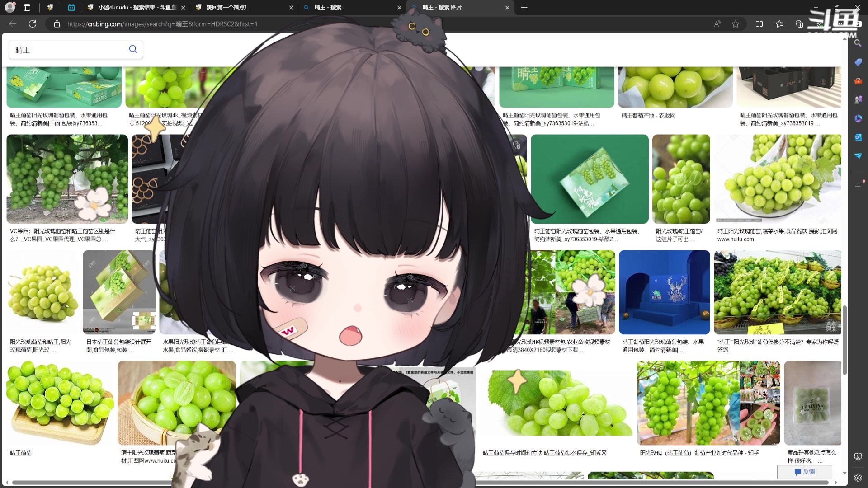This screenshot has width=868, height=488.
Task: Click the vertical page scrollbar thumb
Action: coord(844,340)
